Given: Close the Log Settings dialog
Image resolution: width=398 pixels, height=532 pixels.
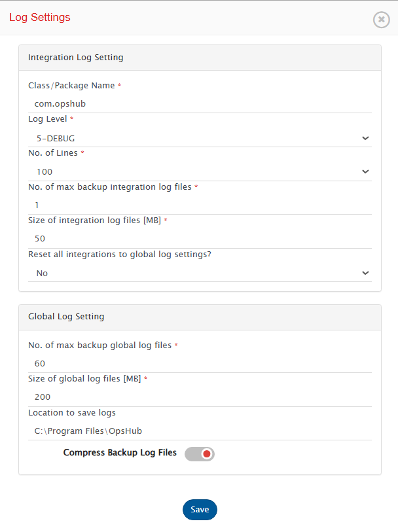Looking at the screenshot, I should [x=381, y=20].
